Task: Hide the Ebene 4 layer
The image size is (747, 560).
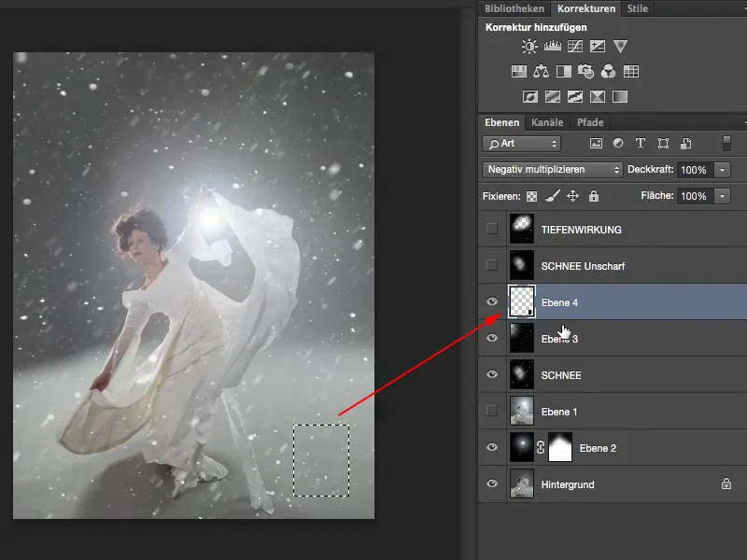Action: [492, 301]
